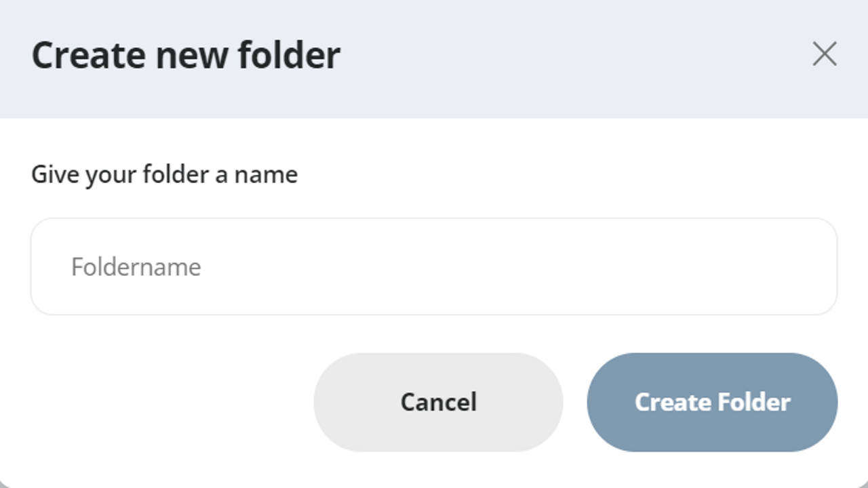Activate the rounded folder name input box

[434, 266]
